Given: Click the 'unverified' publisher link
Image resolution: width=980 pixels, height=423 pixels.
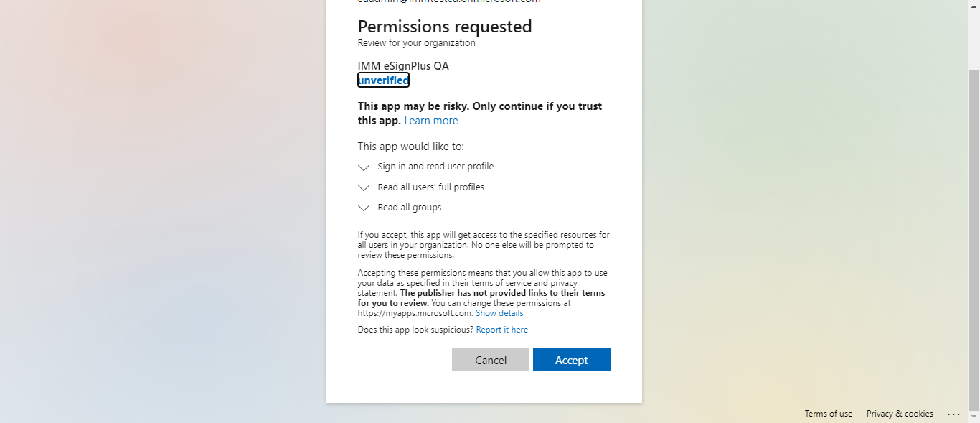Looking at the screenshot, I should point(383,80).
